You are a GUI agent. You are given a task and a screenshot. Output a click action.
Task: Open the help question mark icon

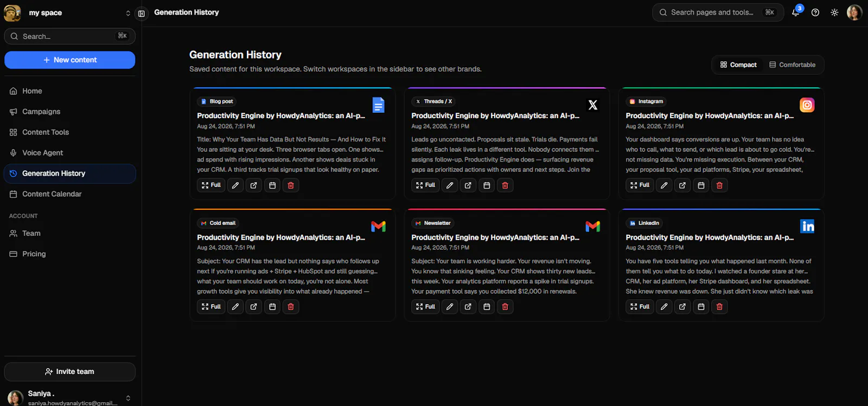point(815,12)
